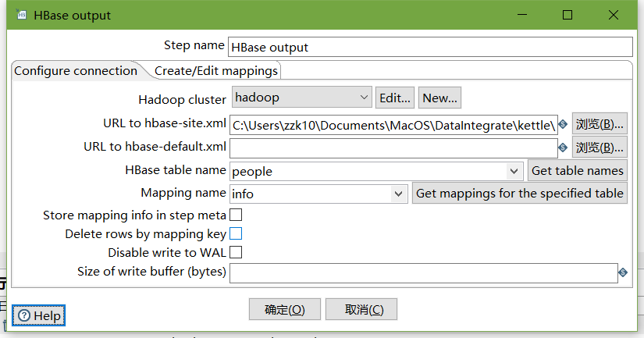Check Disable write to WAL option
The image size is (644, 338).
tap(236, 252)
